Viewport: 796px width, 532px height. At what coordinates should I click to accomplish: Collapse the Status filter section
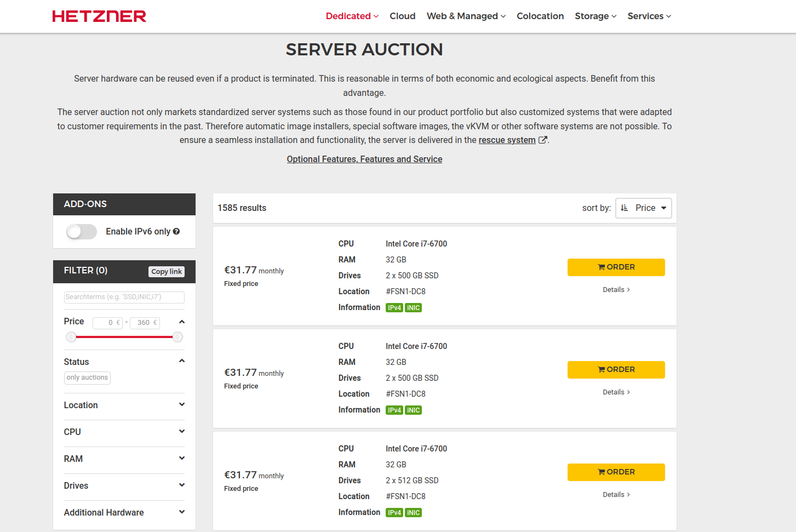[x=182, y=361]
